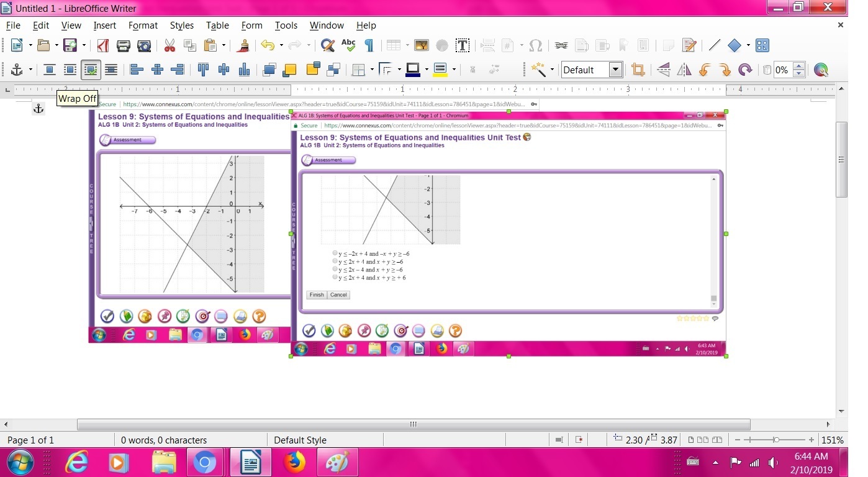Click the Spelling check Abc icon

point(348,45)
